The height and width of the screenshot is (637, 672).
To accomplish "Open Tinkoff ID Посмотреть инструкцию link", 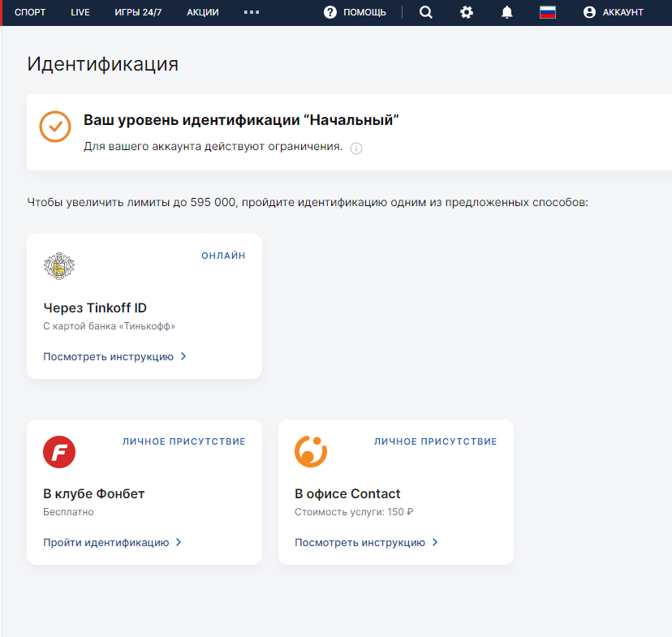I will (109, 357).
